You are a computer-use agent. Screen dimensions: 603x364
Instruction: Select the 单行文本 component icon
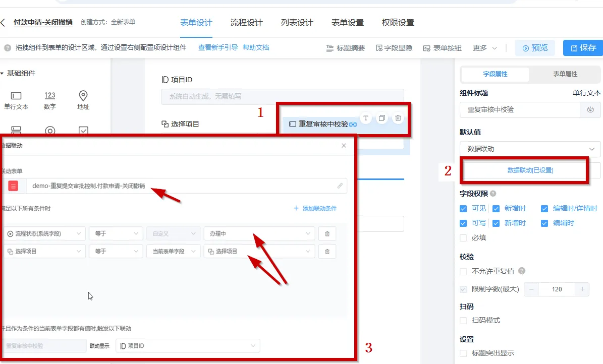tap(16, 96)
